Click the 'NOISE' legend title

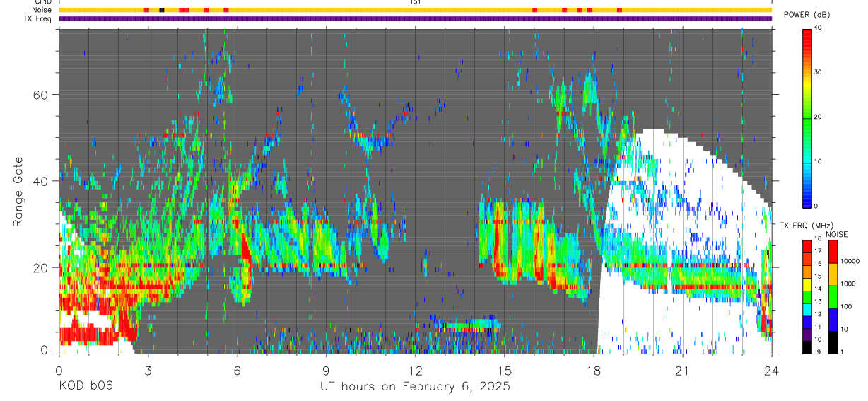[x=836, y=234]
